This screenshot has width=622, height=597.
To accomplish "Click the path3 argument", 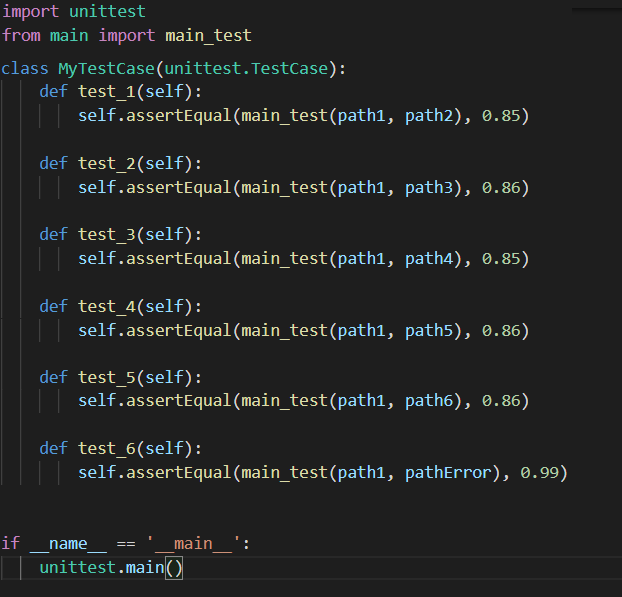I will (429, 188).
